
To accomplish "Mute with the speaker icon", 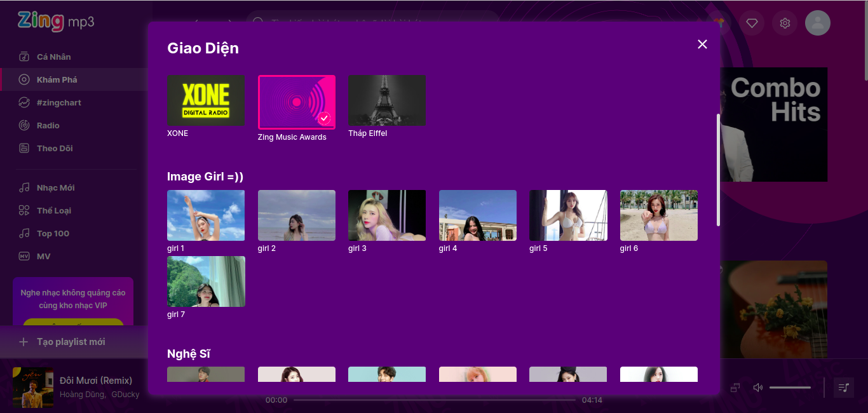I will tap(757, 388).
